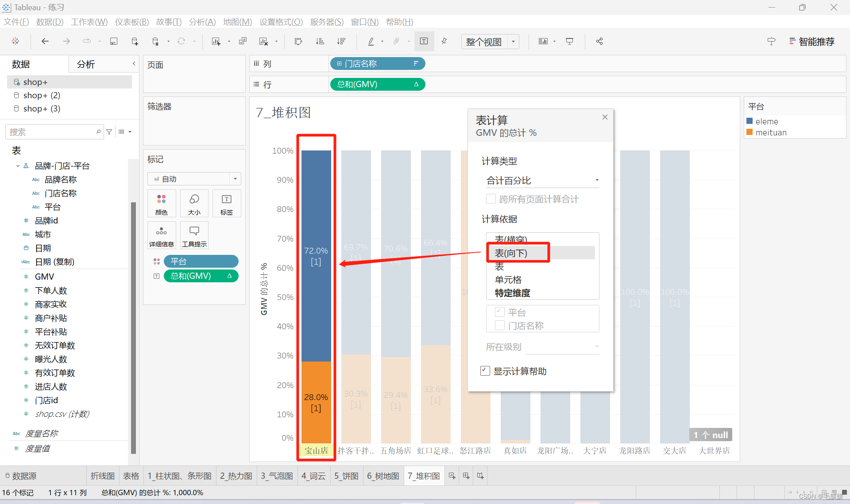
Task: Open the 所在级别 dropdown
Action: 562,346
